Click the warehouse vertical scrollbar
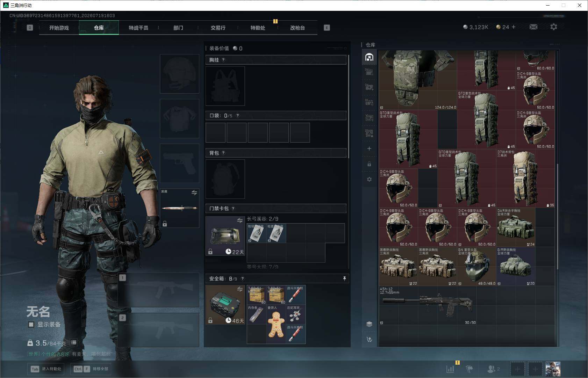 (x=558, y=217)
